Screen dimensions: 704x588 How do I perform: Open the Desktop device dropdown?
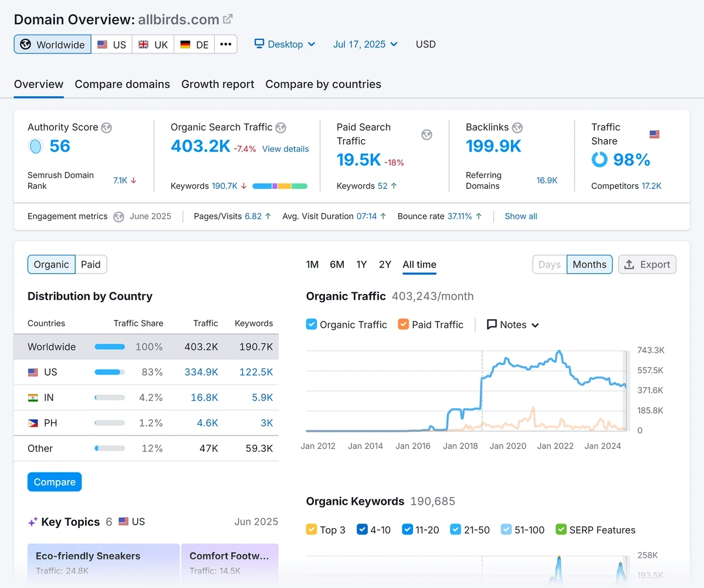pyautogui.click(x=285, y=44)
